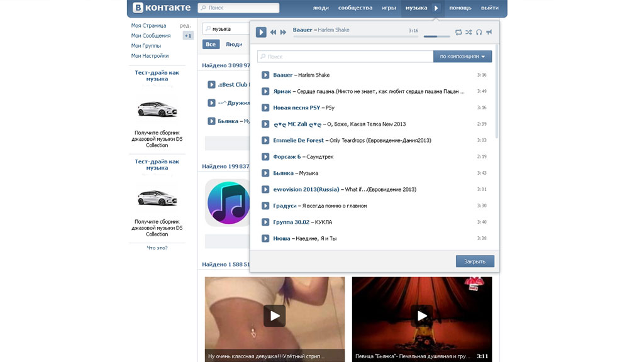Screen dimensions: 644x362
Task: Click the Закрыть button
Action: [475, 261]
